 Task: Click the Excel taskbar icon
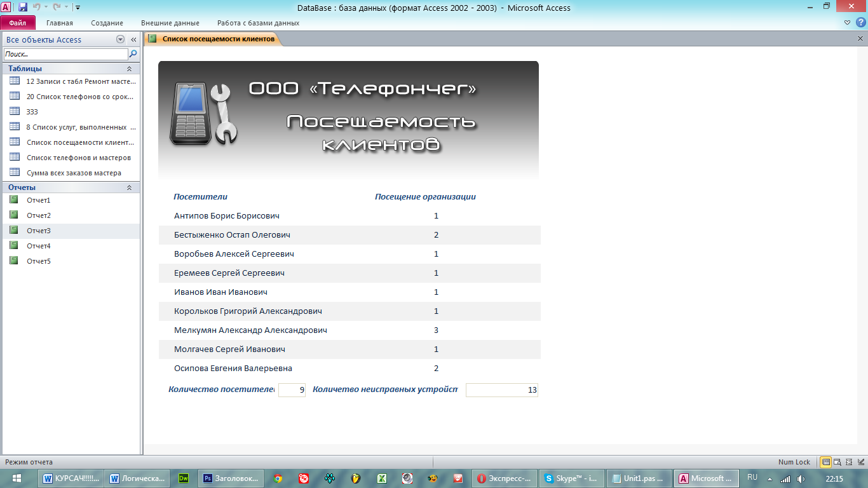(382, 478)
